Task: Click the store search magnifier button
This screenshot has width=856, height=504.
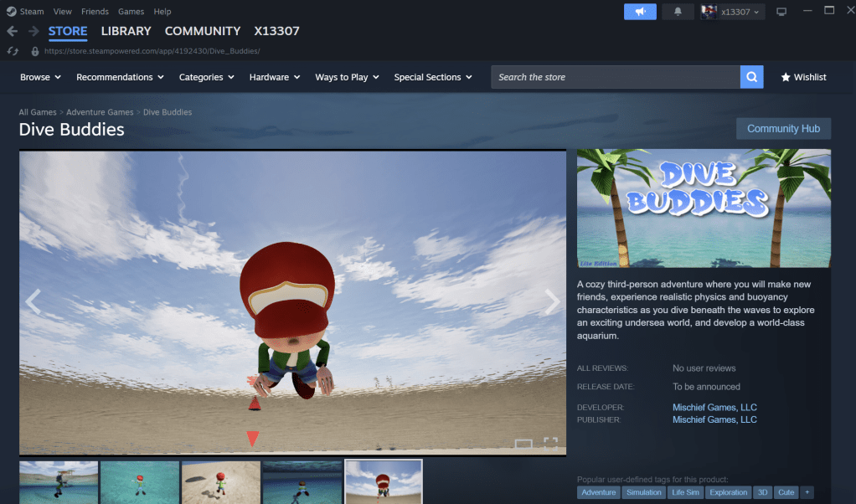Action: 751,77
